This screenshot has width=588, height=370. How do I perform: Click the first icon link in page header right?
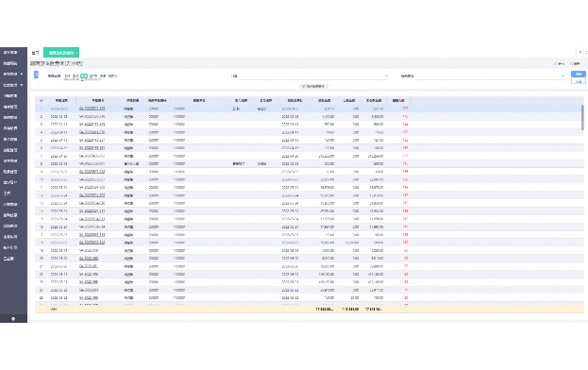click(x=559, y=64)
